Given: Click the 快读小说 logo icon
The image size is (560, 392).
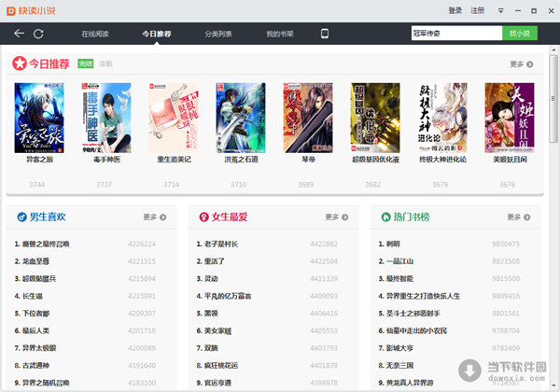Looking at the screenshot, I should click(x=10, y=10).
